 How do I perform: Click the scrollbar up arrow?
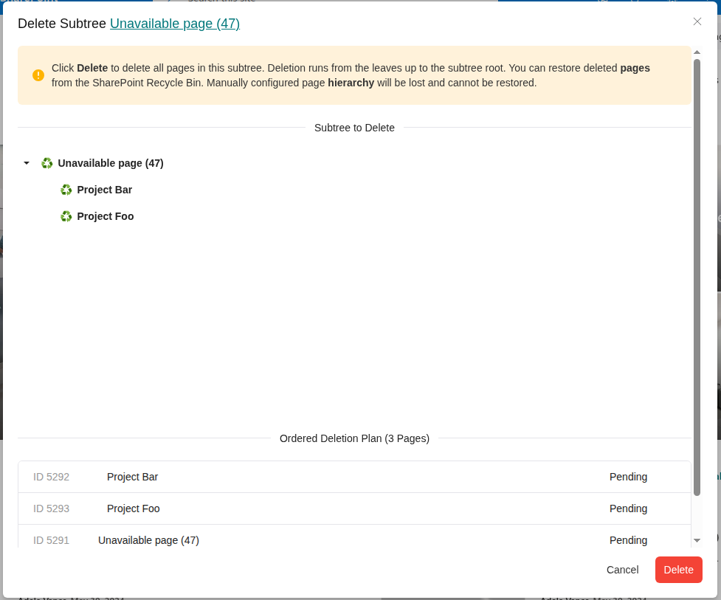coord(697,51)
